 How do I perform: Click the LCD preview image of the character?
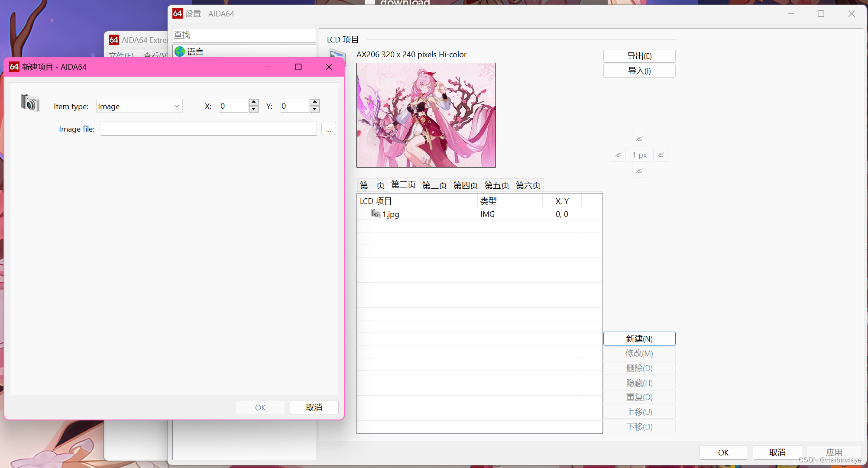(426, 115)
